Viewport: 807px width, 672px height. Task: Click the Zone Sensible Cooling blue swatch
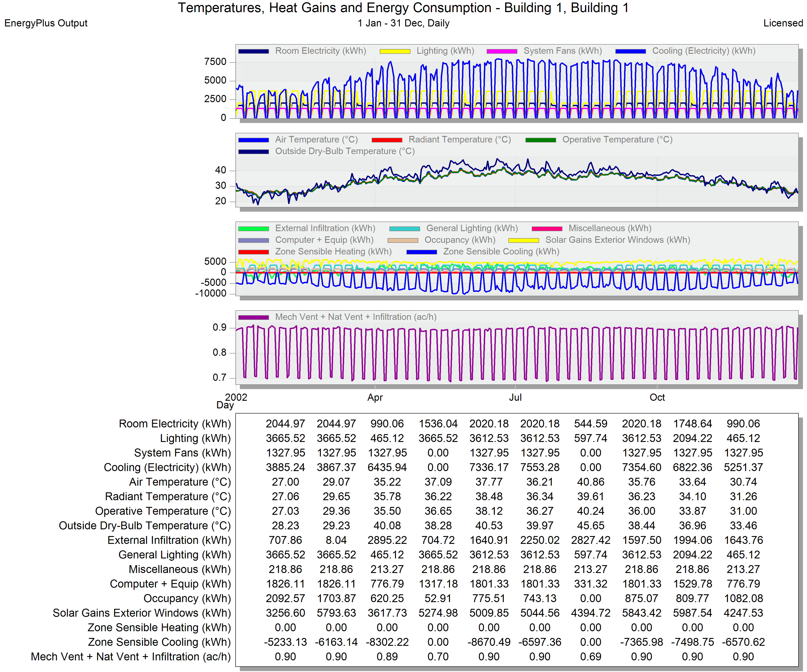(422, 252)
